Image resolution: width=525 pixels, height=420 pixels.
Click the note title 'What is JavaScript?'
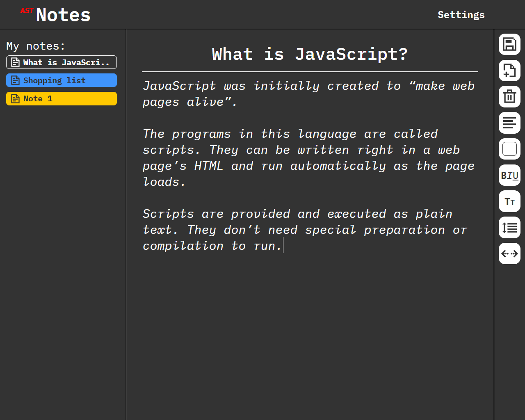tap(310, 54)
